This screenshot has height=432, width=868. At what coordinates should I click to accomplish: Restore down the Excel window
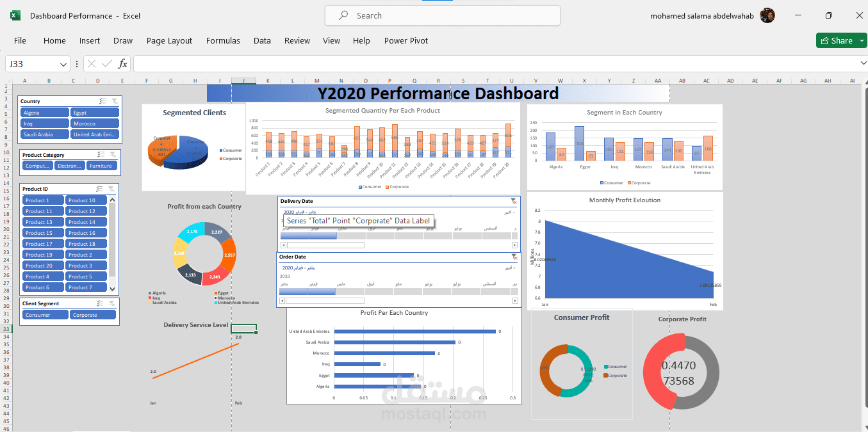pyautogui.click(x=828, y=15)
